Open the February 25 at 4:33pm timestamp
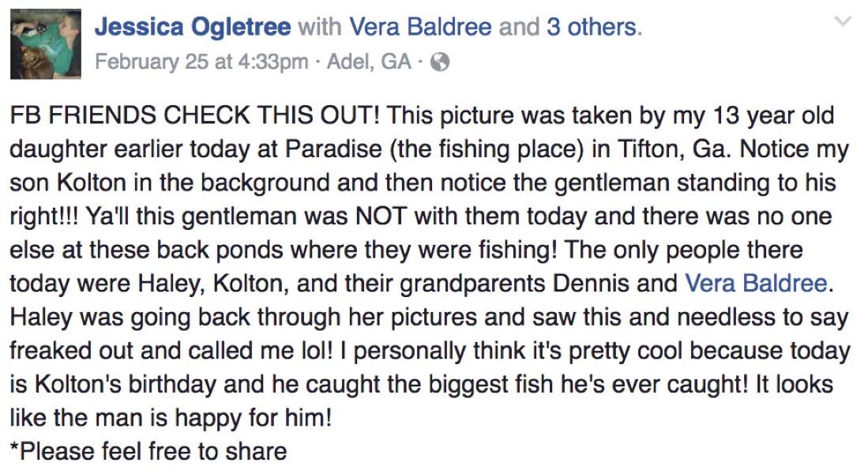 (201, 61)
